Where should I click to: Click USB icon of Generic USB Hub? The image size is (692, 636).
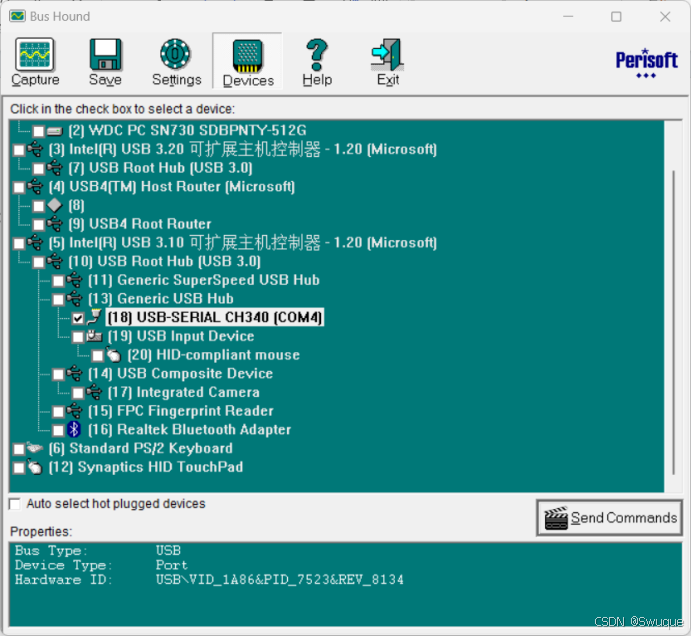[x=74, y=299]
